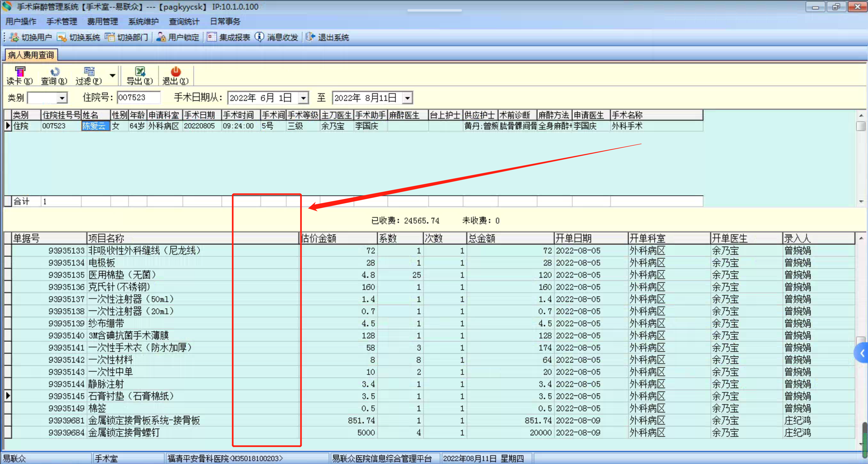Click the 导出 Excel export icon
868x464 pixels.
coord(140,72)
